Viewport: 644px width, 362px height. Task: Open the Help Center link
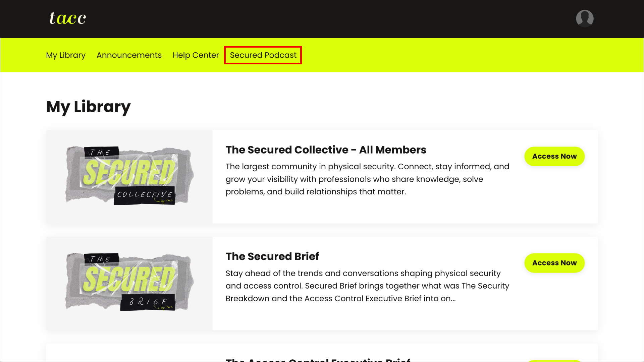point(196,55)
